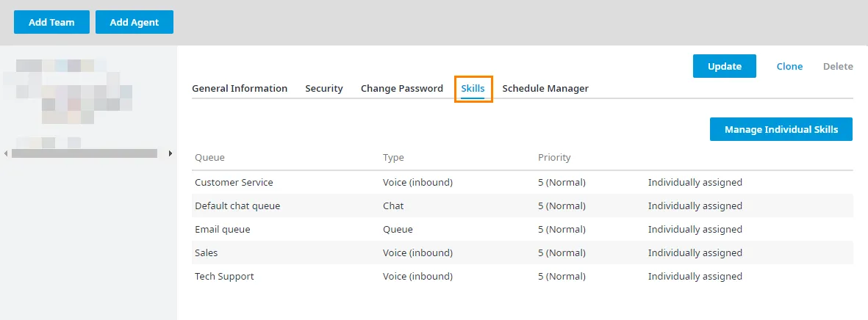Click the Priority column header

coord(554,158)
